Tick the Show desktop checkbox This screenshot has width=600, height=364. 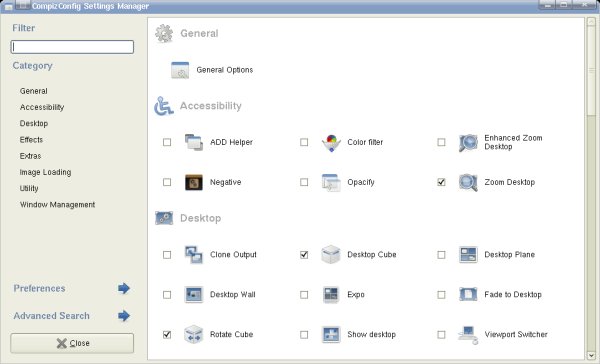[x=304, y=335]
